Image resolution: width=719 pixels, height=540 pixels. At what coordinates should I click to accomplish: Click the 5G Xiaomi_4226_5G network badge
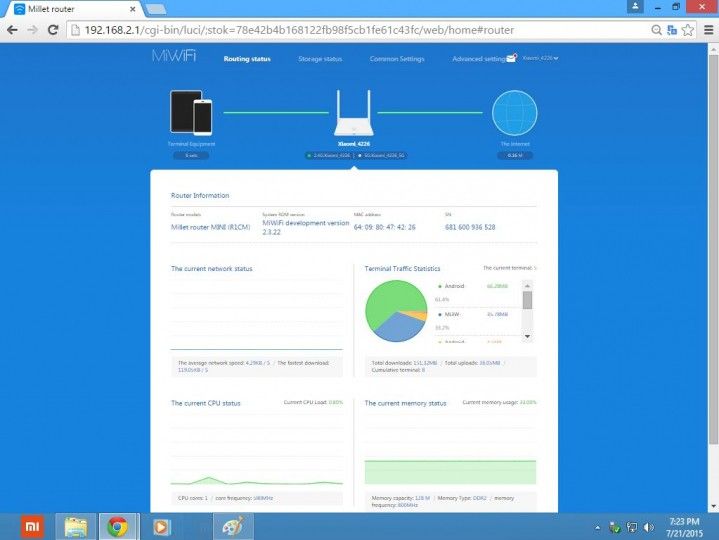point(381,155)
